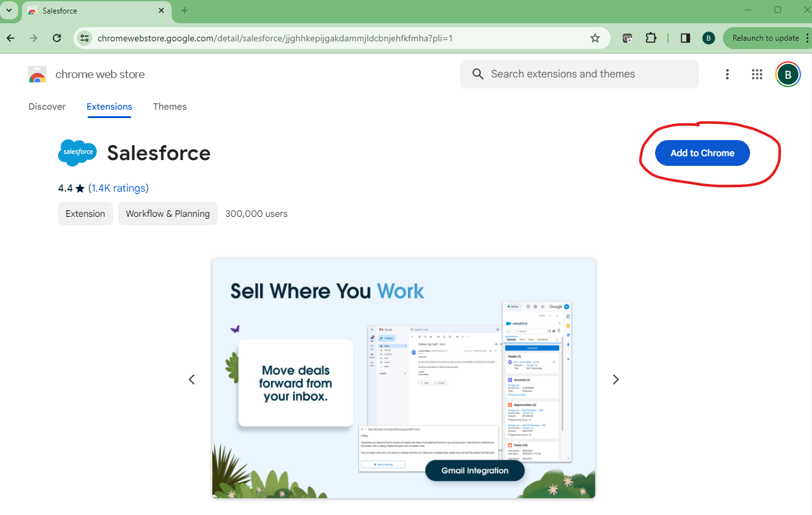Click the 4.4 rating value
The width and height of the screenshot is (812, 515).
point(65,188)
